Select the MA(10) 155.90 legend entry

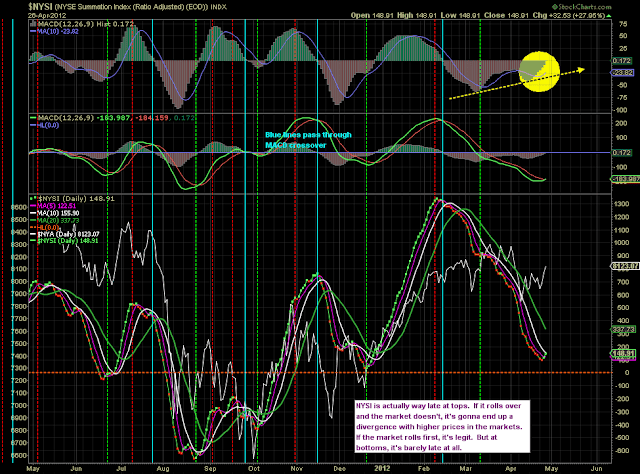pyautogui.click(x=55, y=213)
